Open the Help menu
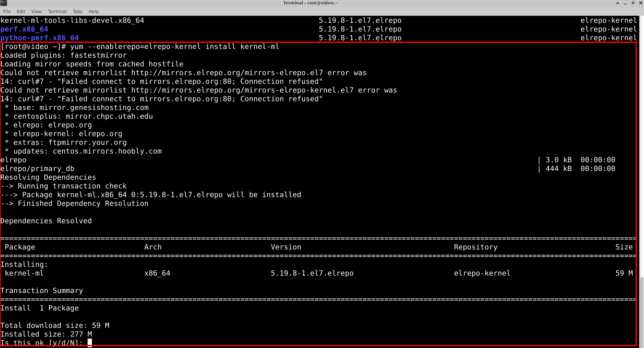Screen dimensions: 644x348 click(94, 11)
